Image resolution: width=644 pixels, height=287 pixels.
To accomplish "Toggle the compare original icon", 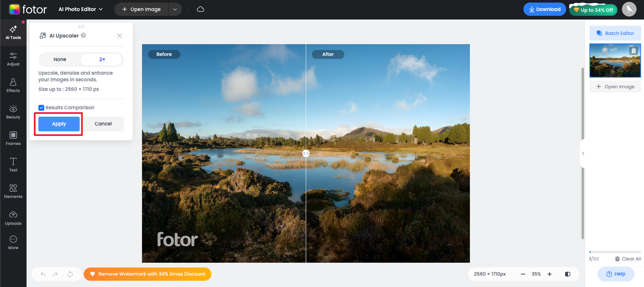I will 568,274.
